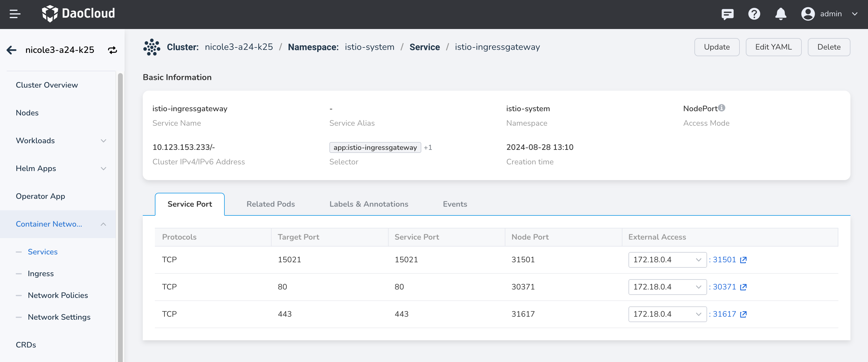Expand the Helm Apps menu chevron

pos(103,169)
